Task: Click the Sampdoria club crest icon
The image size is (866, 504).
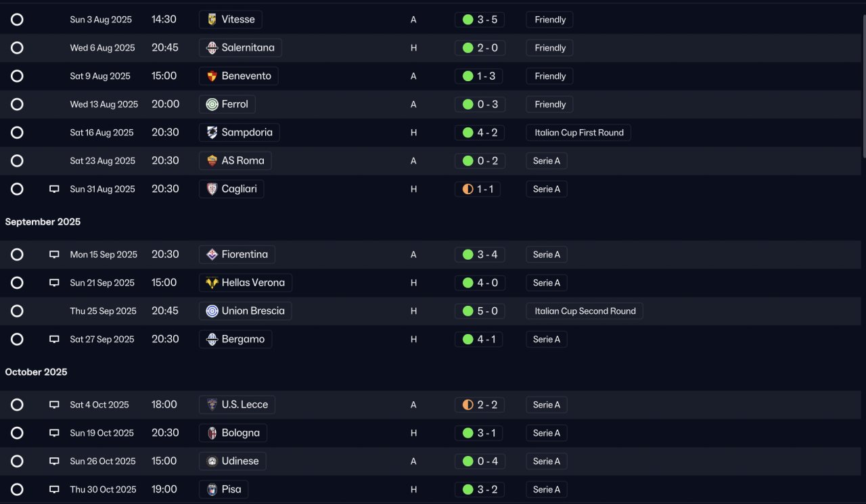Action: (x=212, y=133)
